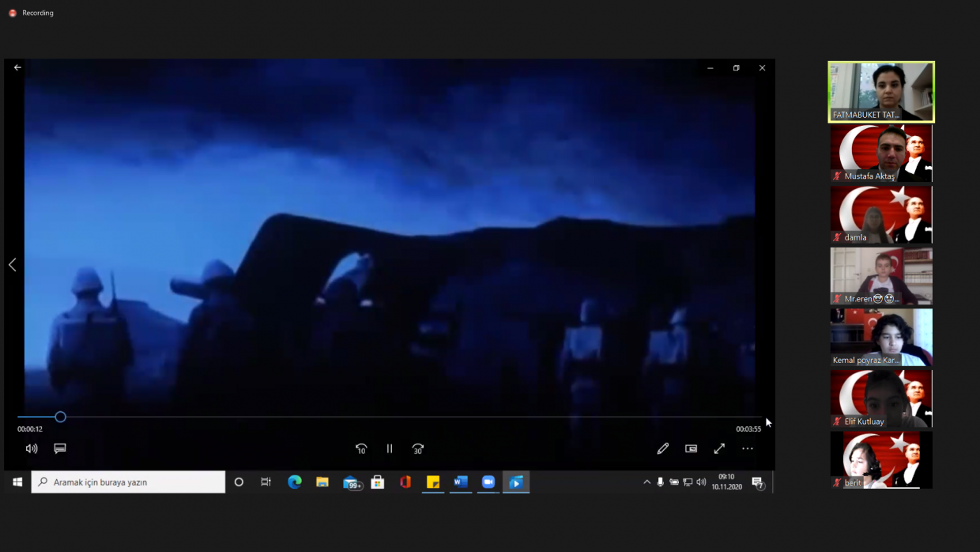
Task: Pause the playing video
Action: 390,448
